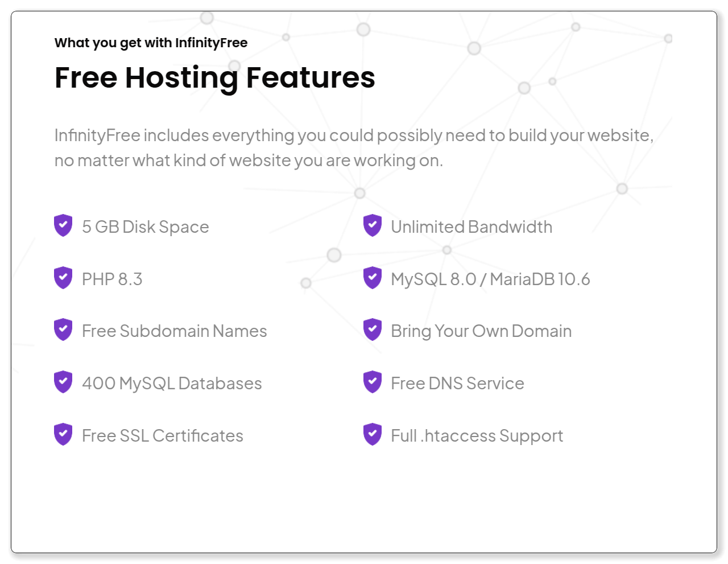Click the shield icon next to PHP 8.3
728x564 pixels.
tap(63, 278)
